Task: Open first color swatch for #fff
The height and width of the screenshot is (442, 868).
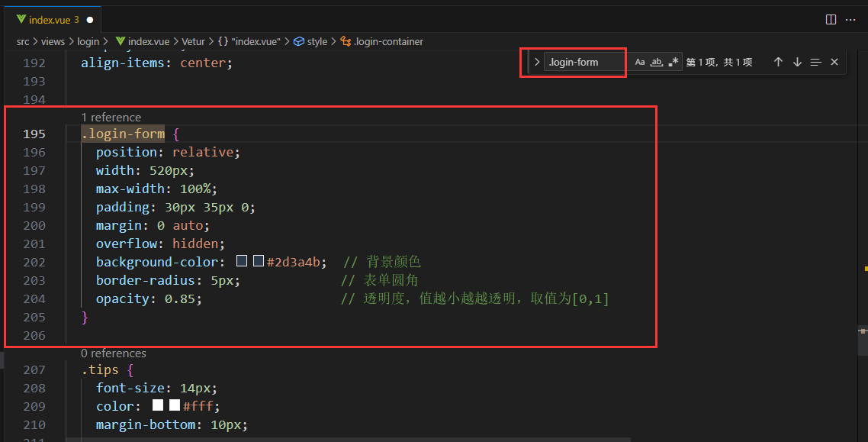Action: (x=158, y=405)
